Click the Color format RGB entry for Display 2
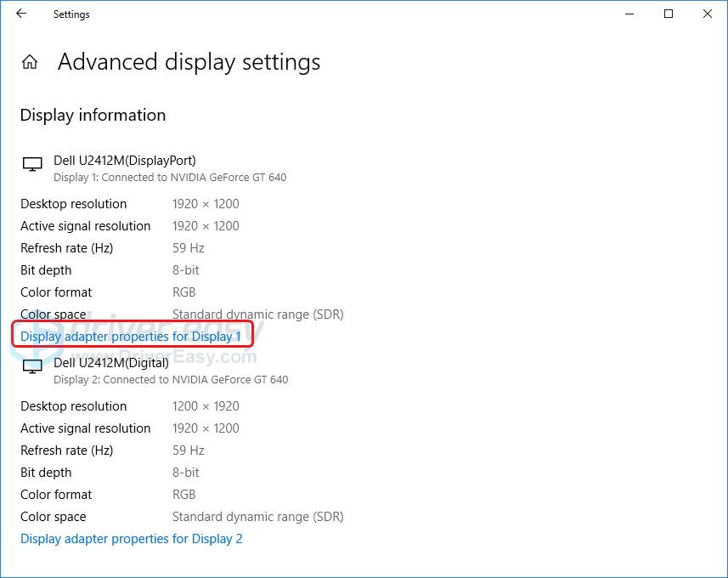Viewport: 728px width, 578px height. coord(184,494)
